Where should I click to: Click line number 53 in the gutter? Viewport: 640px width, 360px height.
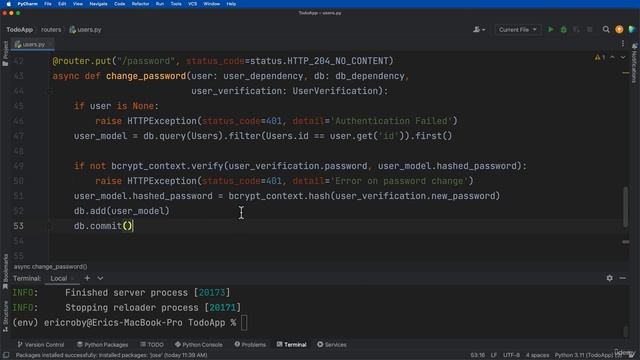click(x=18, y=226)
